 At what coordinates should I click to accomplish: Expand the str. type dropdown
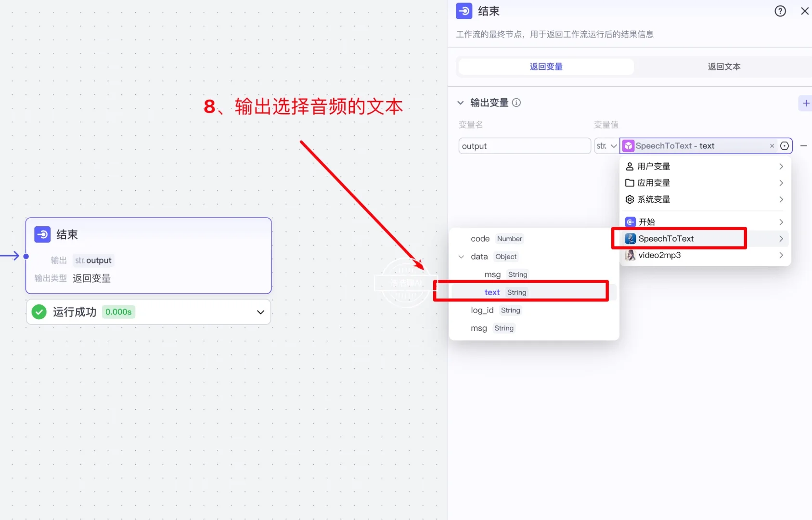coord(606,145)
